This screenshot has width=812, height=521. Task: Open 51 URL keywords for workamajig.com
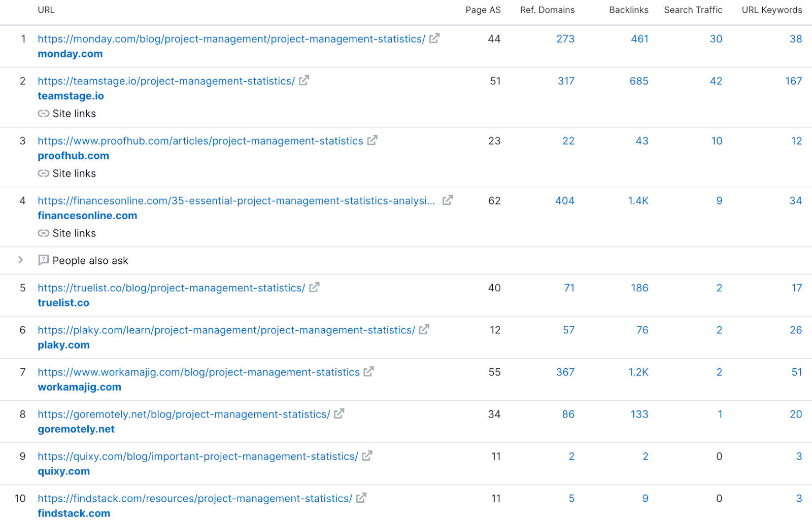click(797, 372)
